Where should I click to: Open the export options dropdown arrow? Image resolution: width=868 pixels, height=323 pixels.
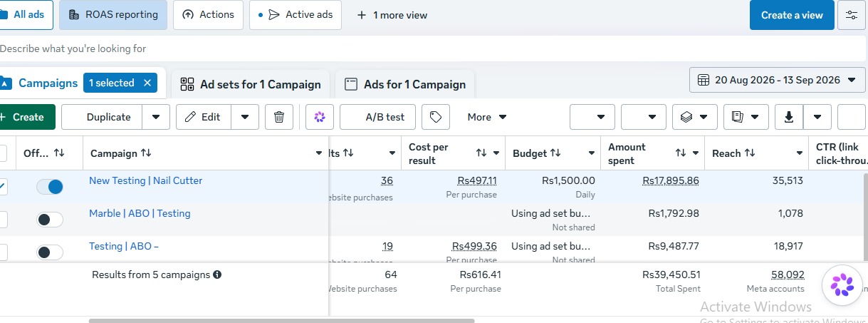pyautogui.click(x=817, y=117)
